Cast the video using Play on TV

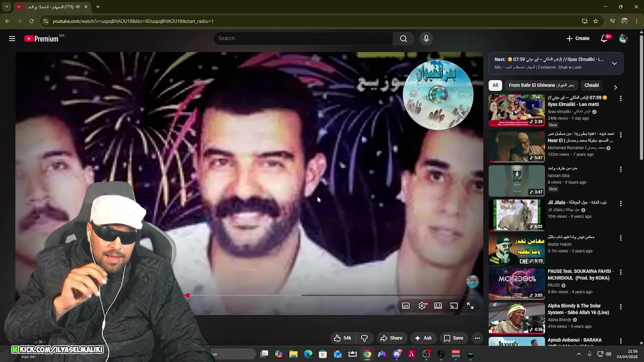pyautogui.click(x=454, y=306)
